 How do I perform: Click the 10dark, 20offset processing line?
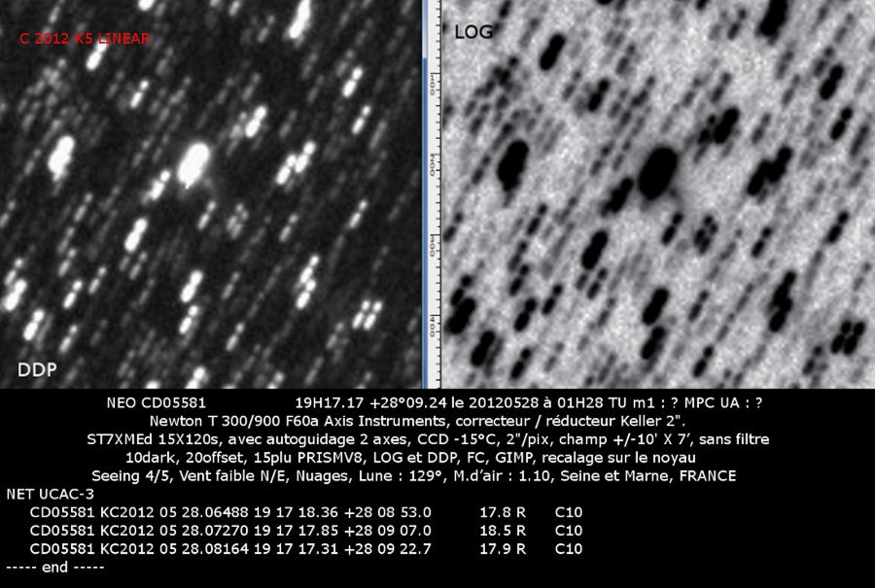coord(410,457)
